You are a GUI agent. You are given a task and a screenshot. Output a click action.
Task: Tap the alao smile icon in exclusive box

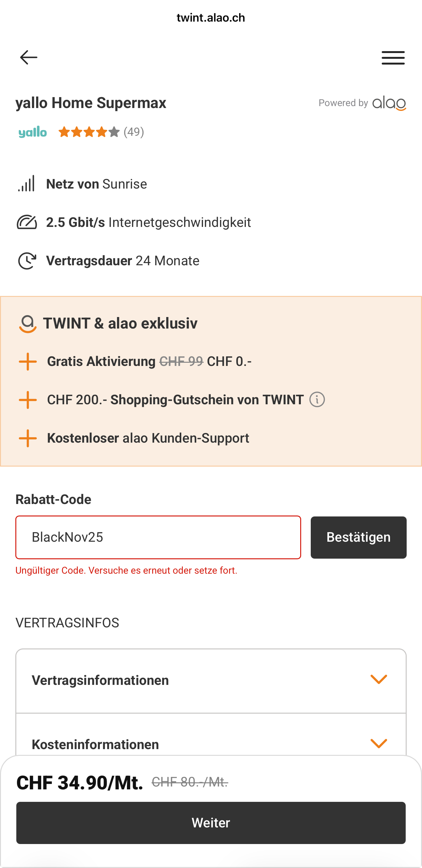[x=27, y=324]
